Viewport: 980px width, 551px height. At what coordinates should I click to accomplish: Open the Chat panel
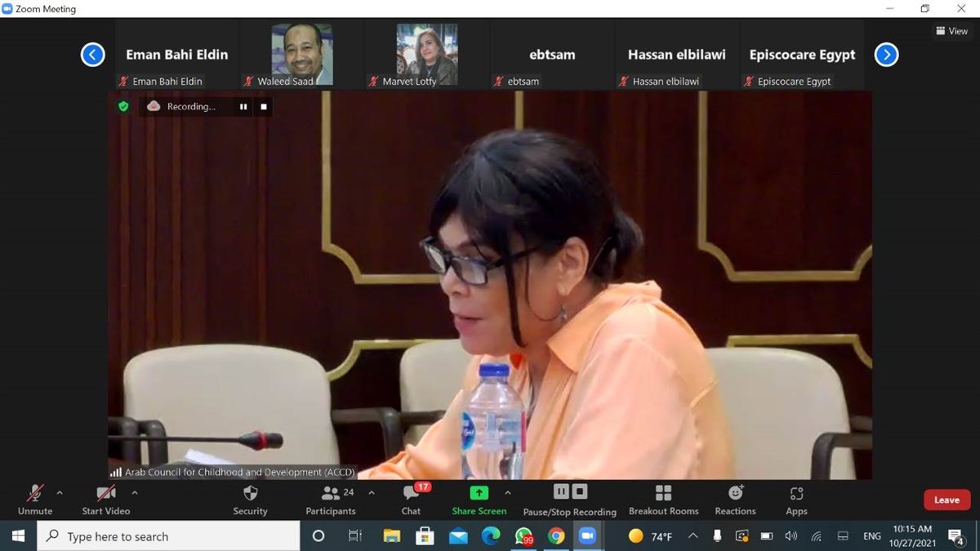pyautogui.click(x=411, y=494)
